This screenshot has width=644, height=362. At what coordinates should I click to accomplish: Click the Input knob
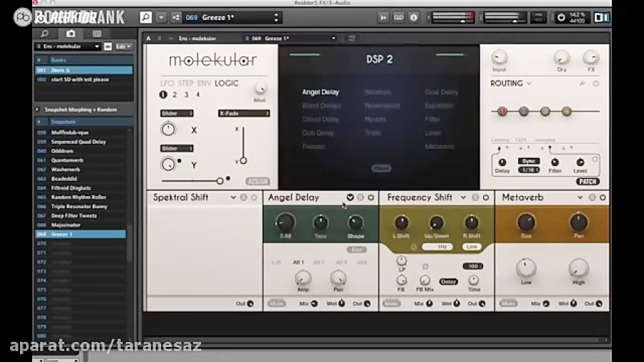tap(499, 58)
